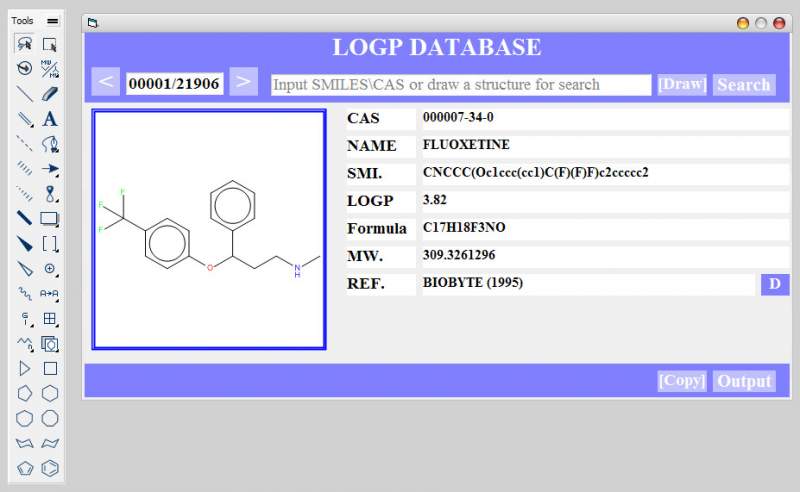Select the Pen drawing tool

pyautogui.click(x=49, y=143)
